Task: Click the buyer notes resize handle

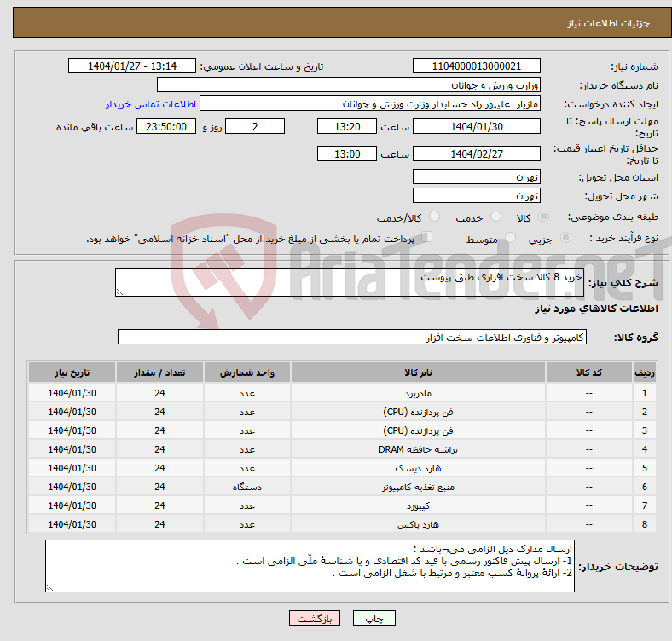Action: tap(49, 588)
